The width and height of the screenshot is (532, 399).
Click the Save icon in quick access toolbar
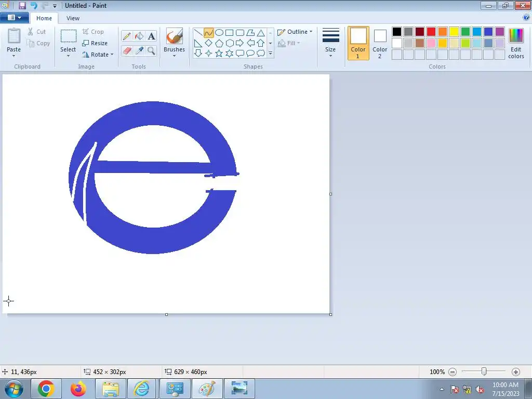pyautogui.click(x=22, y=5)
